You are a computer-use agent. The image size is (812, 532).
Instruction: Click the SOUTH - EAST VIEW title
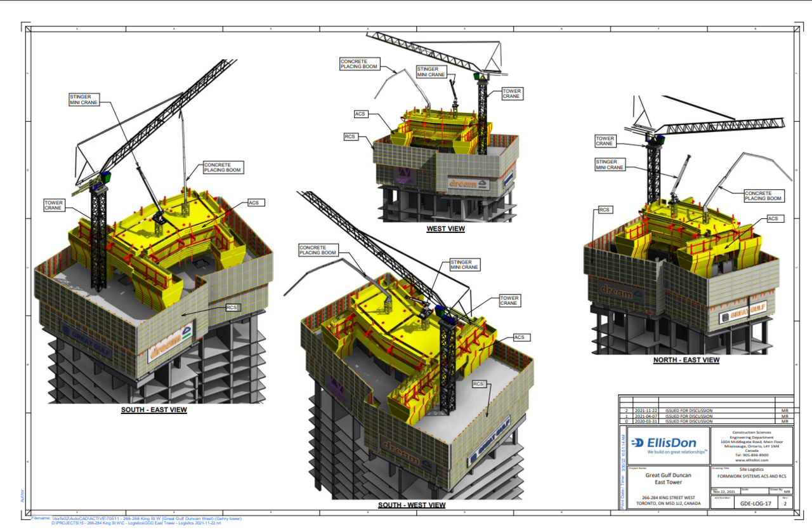154,410
